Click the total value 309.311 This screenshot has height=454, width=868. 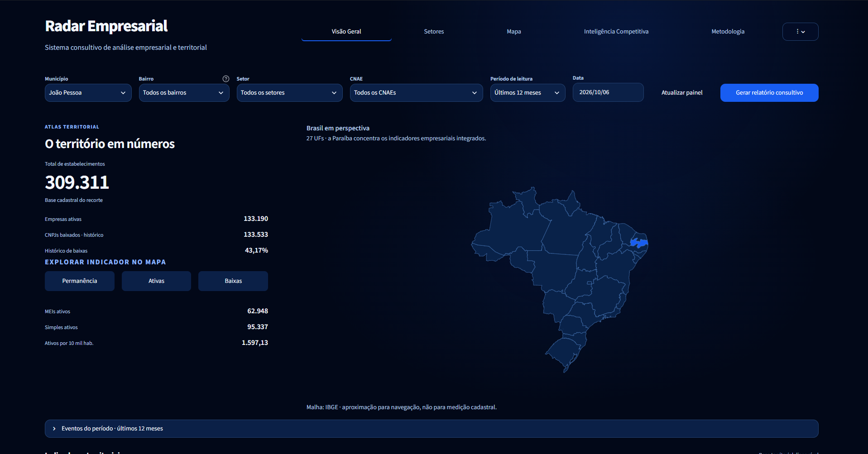click(77, 182)
